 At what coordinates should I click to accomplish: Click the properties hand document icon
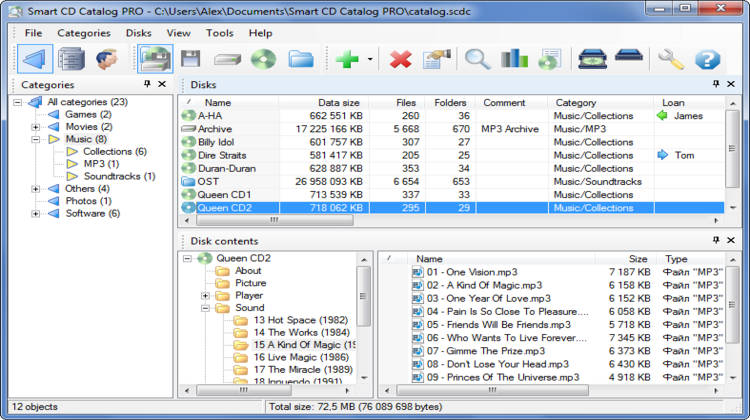click(x=437, y=59)
